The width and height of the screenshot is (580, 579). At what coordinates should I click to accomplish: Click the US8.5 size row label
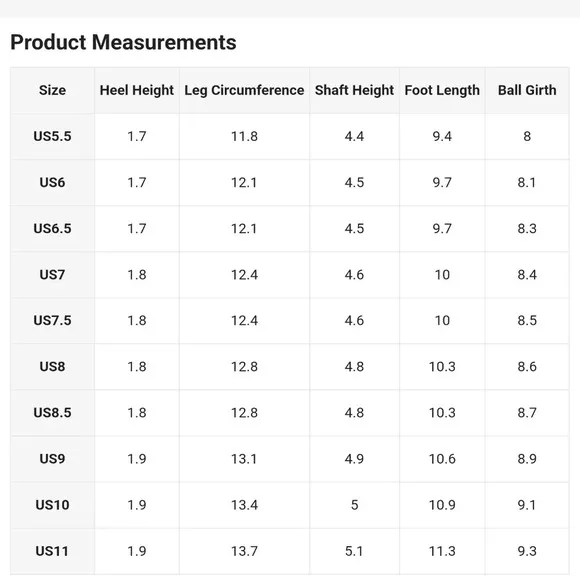click(53, 413)
